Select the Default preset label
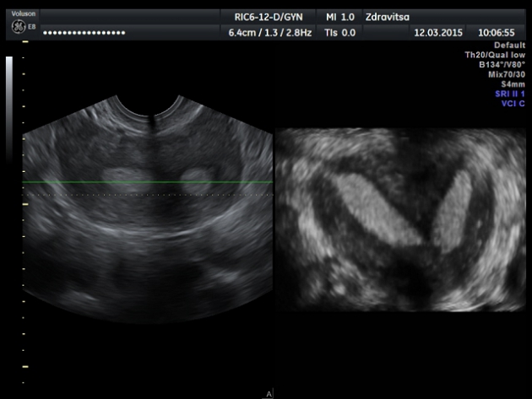This screenshot has height=399, width=532. (509, 45)
